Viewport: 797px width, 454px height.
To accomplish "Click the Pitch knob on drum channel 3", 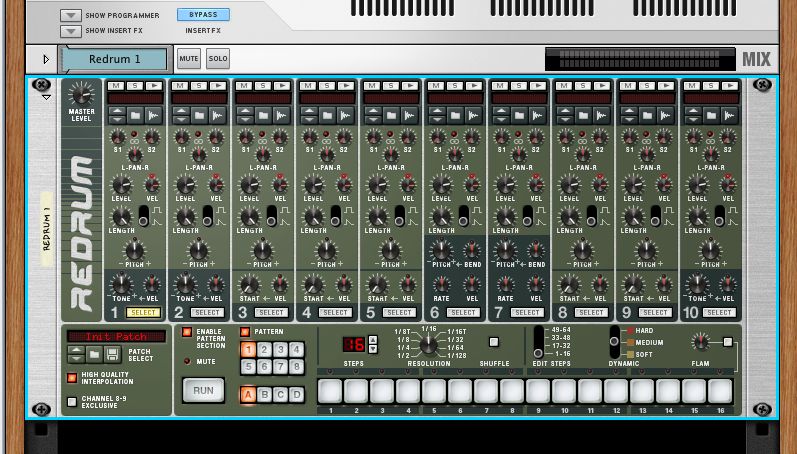I will click(263, 250).
